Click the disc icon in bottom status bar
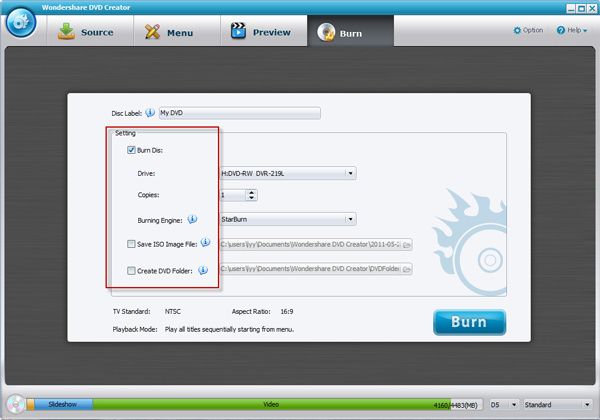 click(x=15, y=404)
